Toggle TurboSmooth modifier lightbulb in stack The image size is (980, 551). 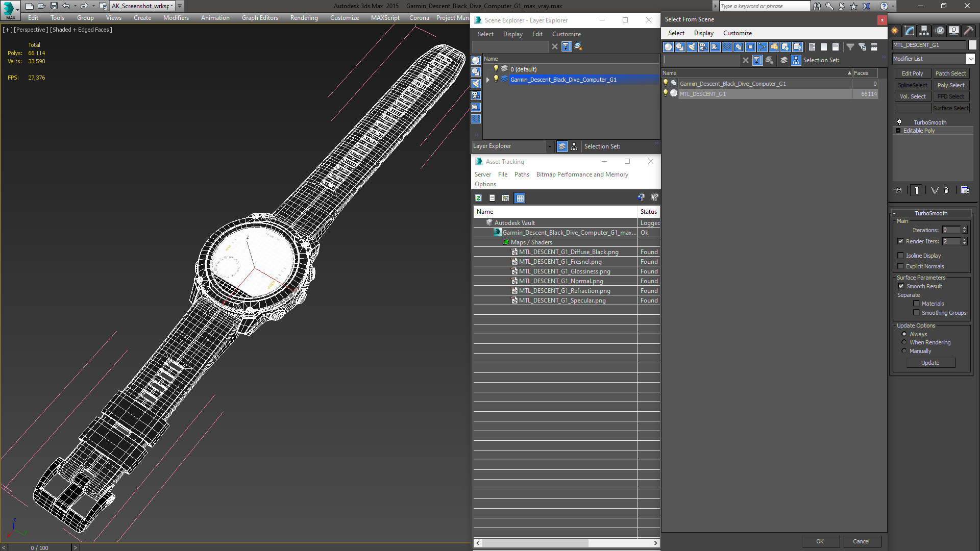click(x=899, y=122)
